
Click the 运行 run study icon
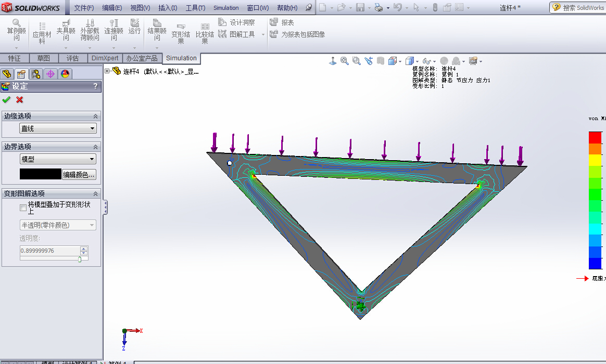tap(134, 27)
